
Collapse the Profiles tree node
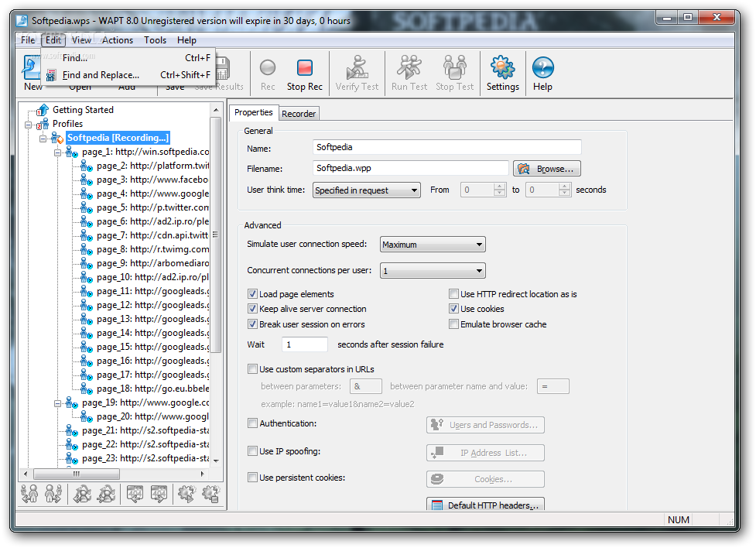(29, 125)
